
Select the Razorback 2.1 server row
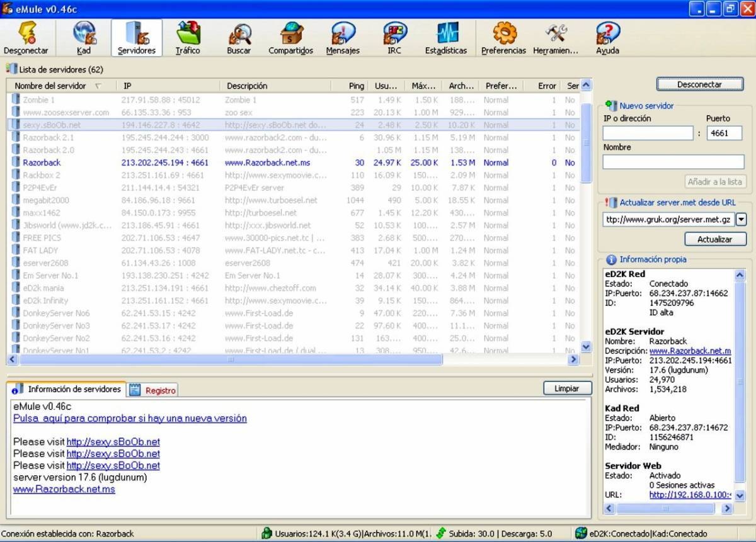click(x=294, y=137)
